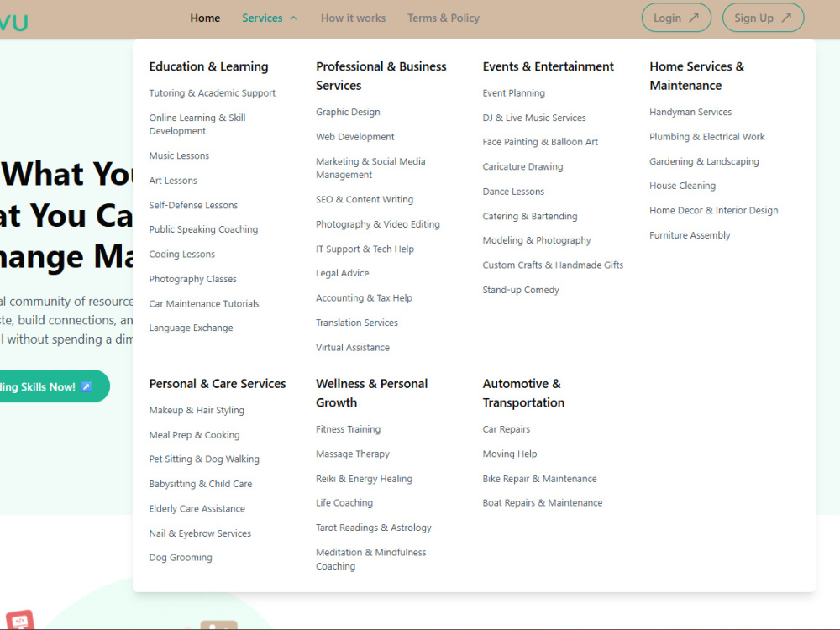The width and height of the screenshot is (840, 630).
Task: Open Graphic Design service
Action: click(x=349, y=112)
